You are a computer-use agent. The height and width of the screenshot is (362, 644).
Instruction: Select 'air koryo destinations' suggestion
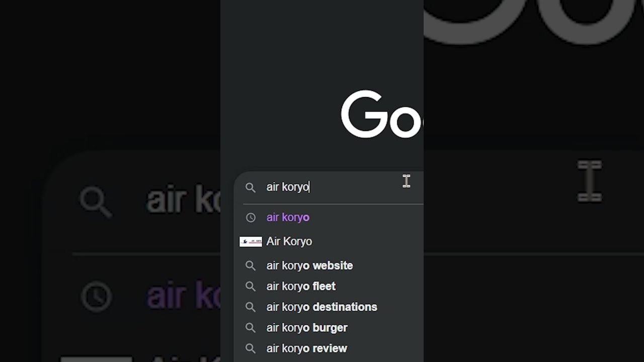click(321, 307)
